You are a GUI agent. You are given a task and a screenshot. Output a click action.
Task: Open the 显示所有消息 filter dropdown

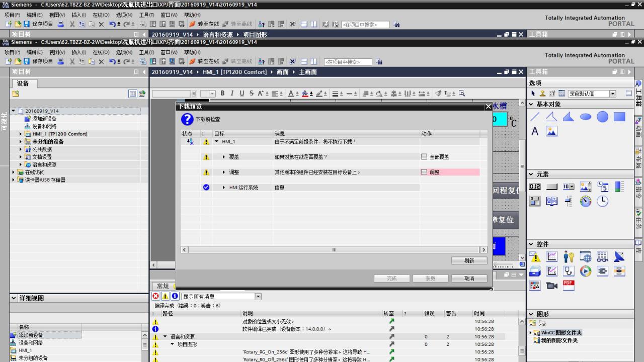[258, 296]
